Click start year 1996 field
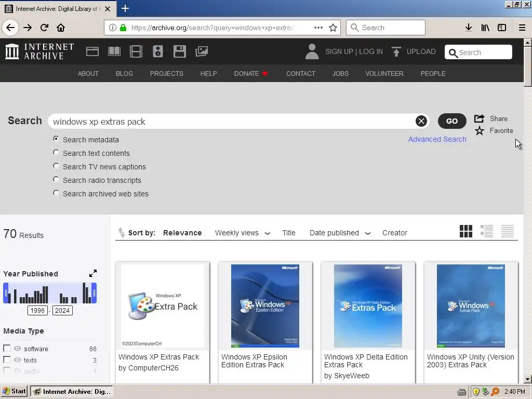The width and height of the screenshot is (532, 399). (x=37, y=311)
